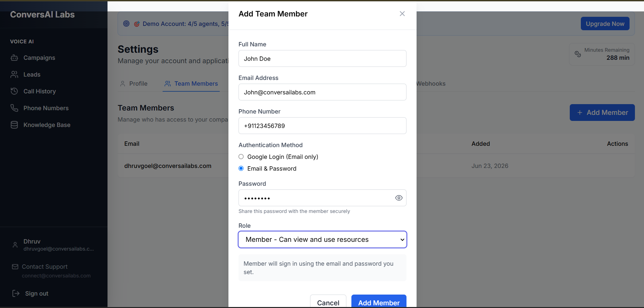Click the Upgrade Now button
This screenshot has width=644, height=308.
605,24
